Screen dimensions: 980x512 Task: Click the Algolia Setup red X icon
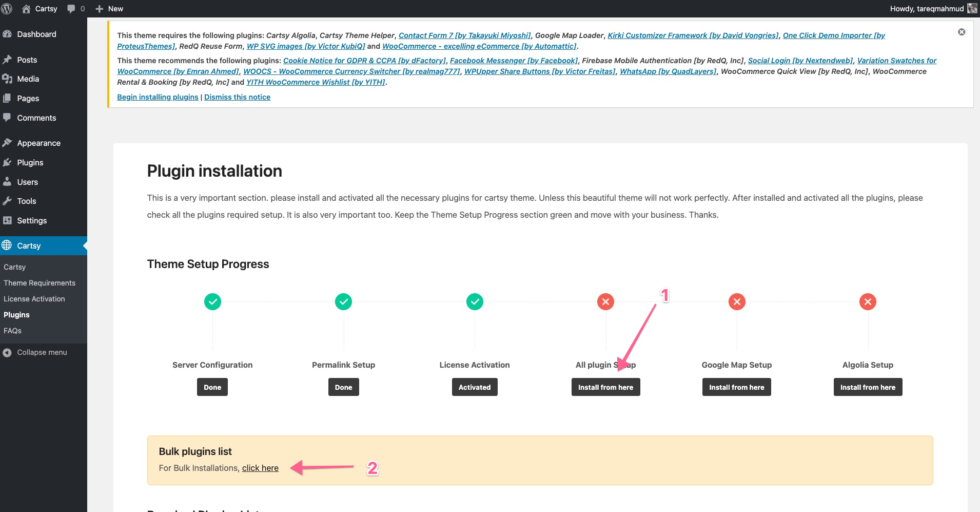(868, 301)
